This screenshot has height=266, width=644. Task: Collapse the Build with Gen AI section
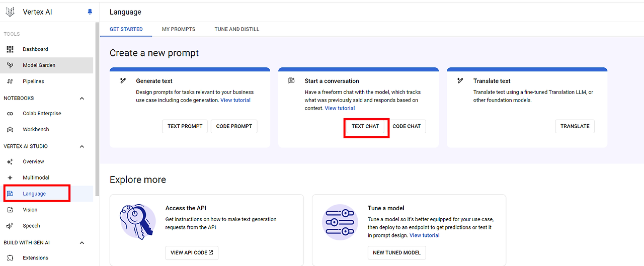[x=82, y=243]
